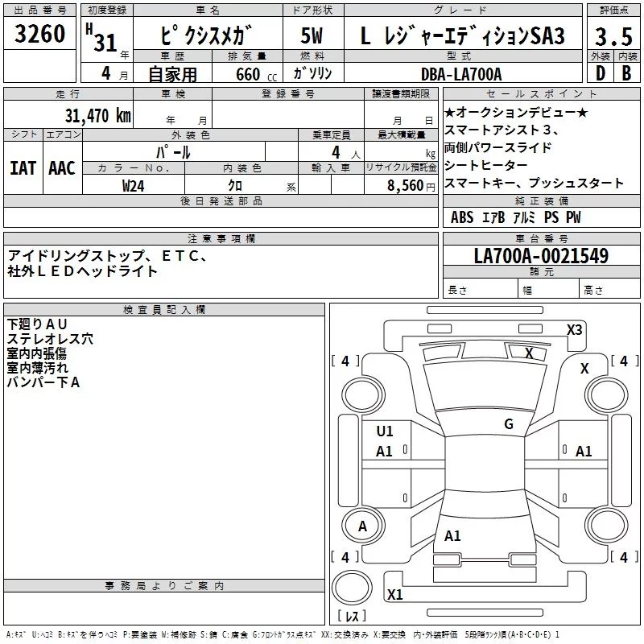Click the exterior grade D cell
The width and height of the screenshot is (644, 644).
(x=600, y=72)
